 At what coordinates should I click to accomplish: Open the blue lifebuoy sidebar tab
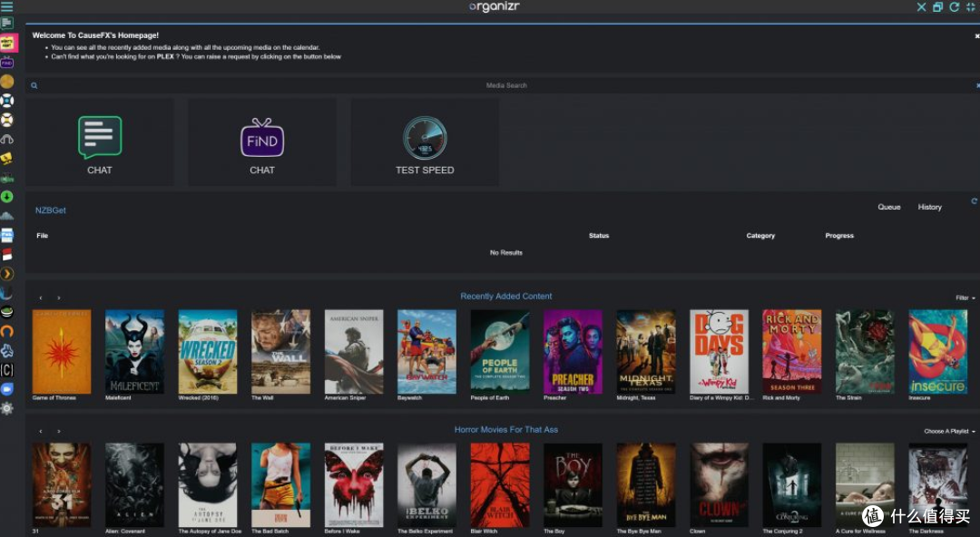[x=7, y=101]
